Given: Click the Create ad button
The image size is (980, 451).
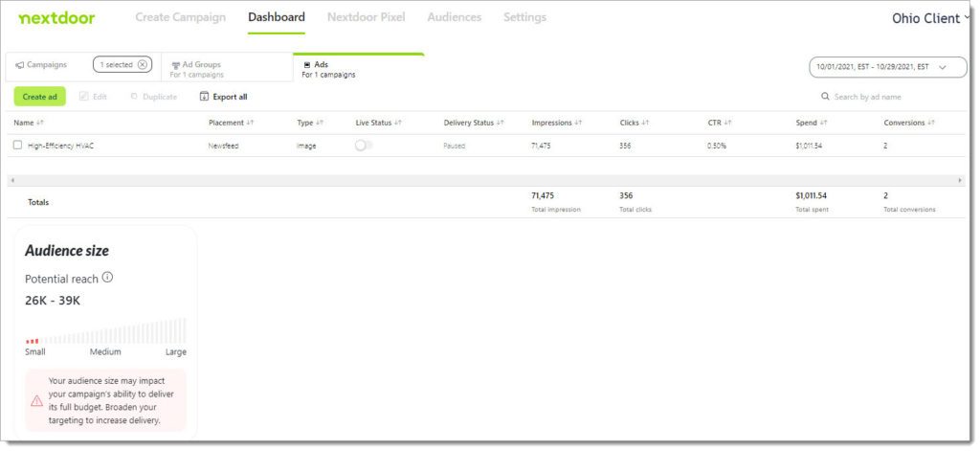Looking at the screenshot, I should click(39, 97).
